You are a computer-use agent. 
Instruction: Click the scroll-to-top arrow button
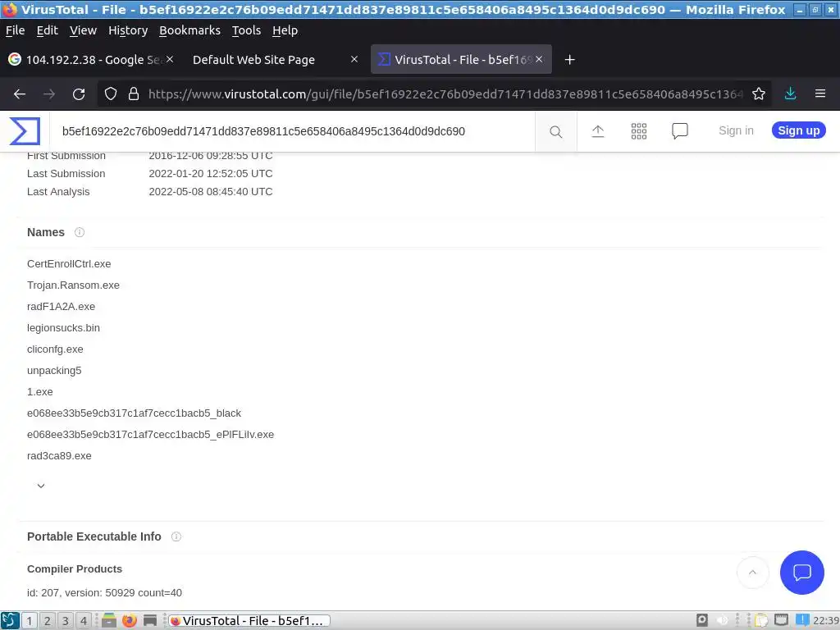point(753,572)
